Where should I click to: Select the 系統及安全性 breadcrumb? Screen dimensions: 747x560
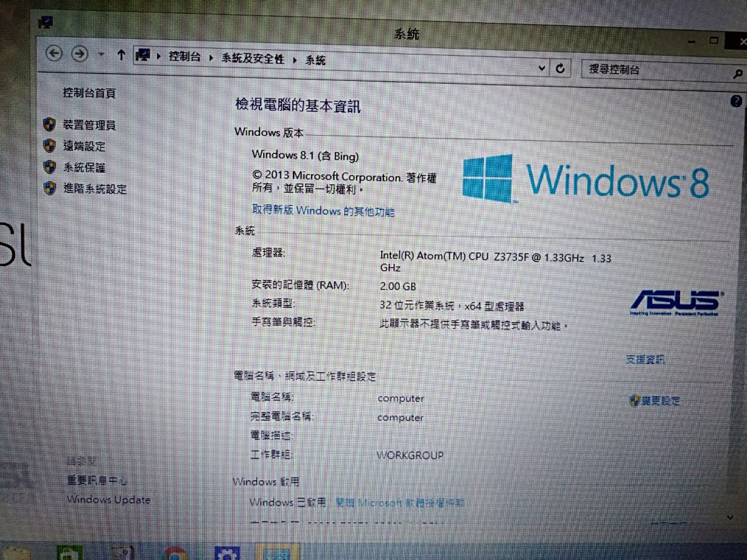[x=253, y=58]
